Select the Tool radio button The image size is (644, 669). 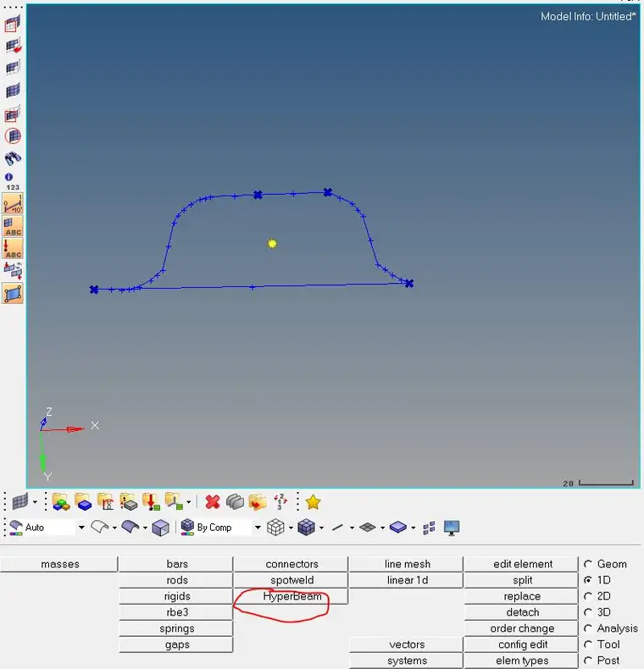click(x=588, y=644)
